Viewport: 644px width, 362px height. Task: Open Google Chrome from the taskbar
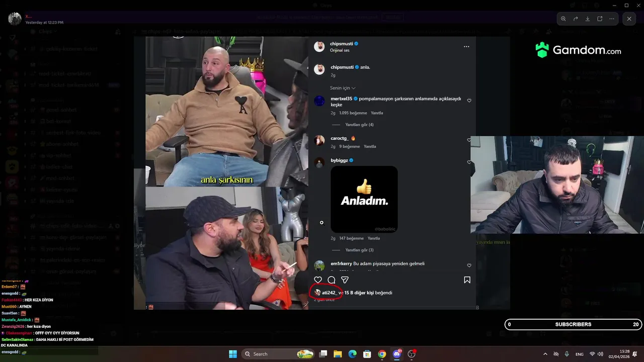(x=382, y=354)
